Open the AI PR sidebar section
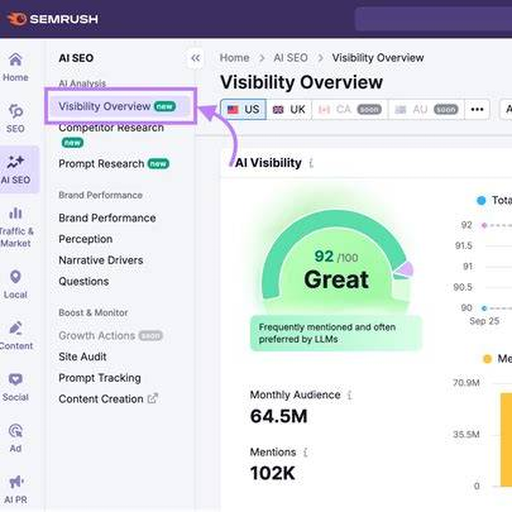The width and height of the screenshot is (512, 512). pyautogui.click(x=15, y=489)
